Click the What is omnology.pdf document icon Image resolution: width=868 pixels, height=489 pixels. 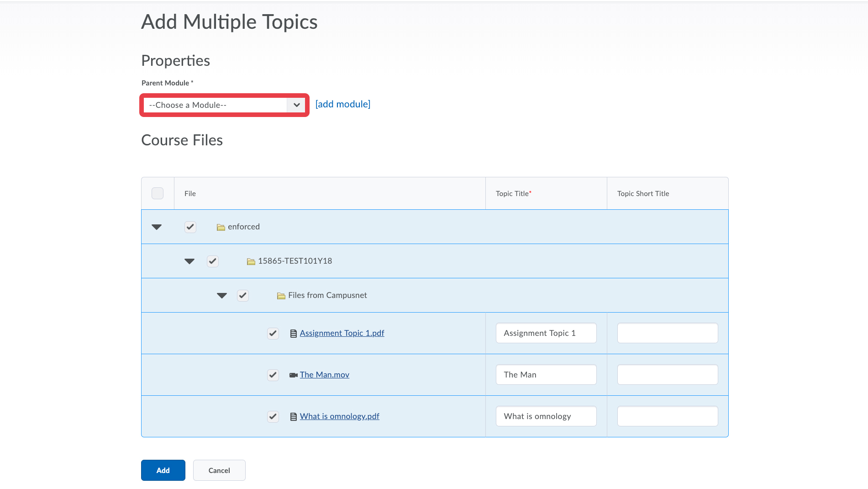pos(293,417)
